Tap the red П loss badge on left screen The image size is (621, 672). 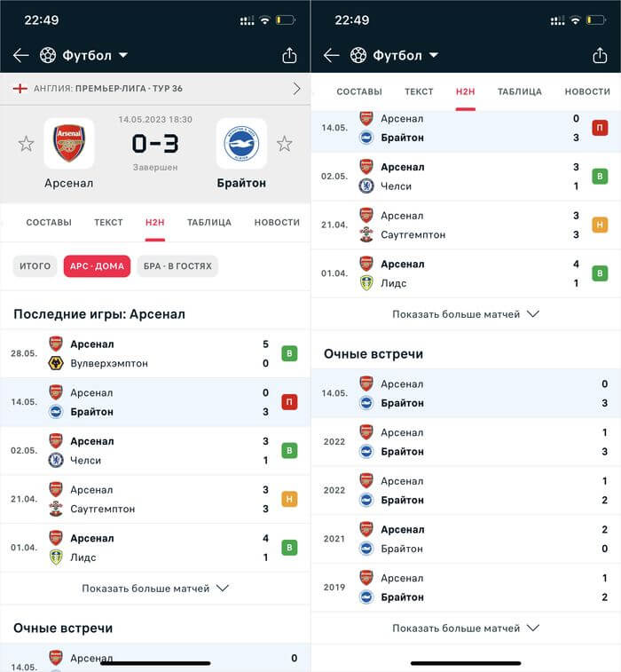[289, 402]
